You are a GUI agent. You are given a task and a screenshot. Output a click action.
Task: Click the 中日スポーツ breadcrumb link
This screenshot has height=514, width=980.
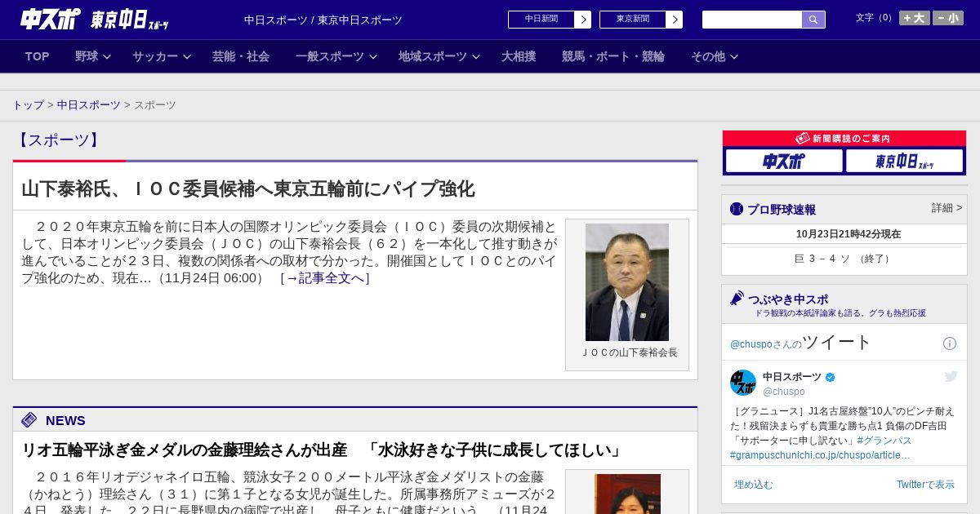[x=89, y=105]
